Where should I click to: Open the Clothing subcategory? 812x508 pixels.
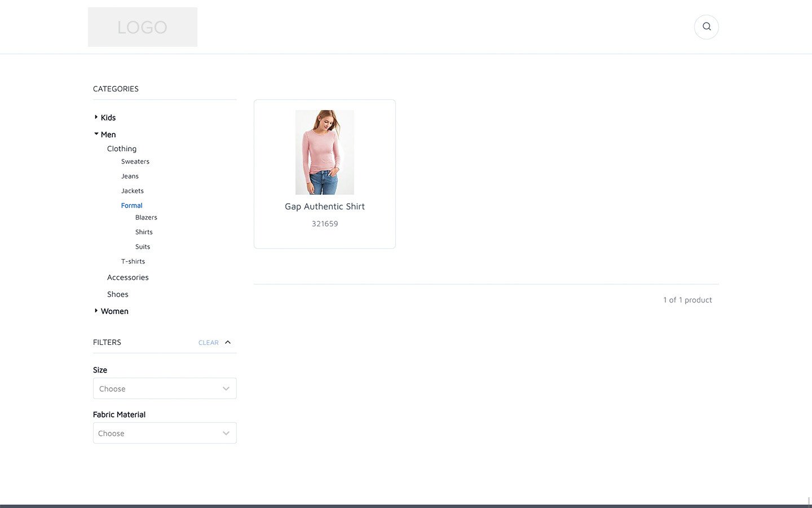(122, 148)
